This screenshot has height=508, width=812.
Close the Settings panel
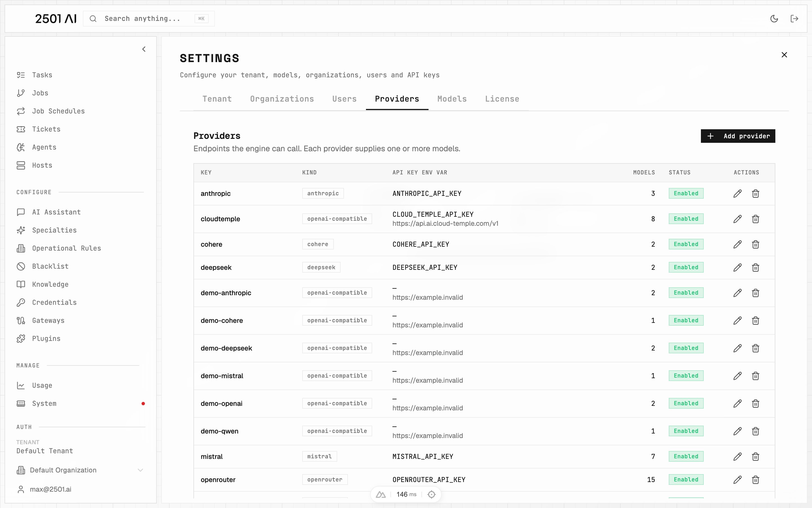pos(784,55)
